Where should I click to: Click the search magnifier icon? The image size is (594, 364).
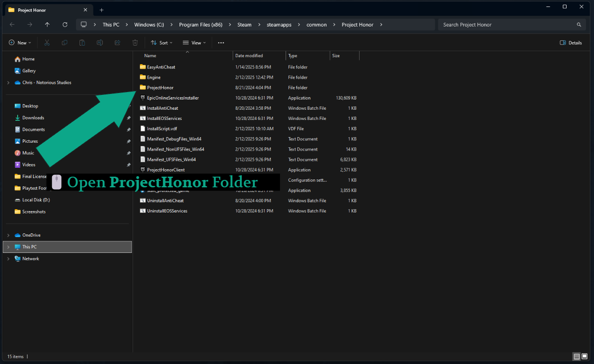(579, 25)
